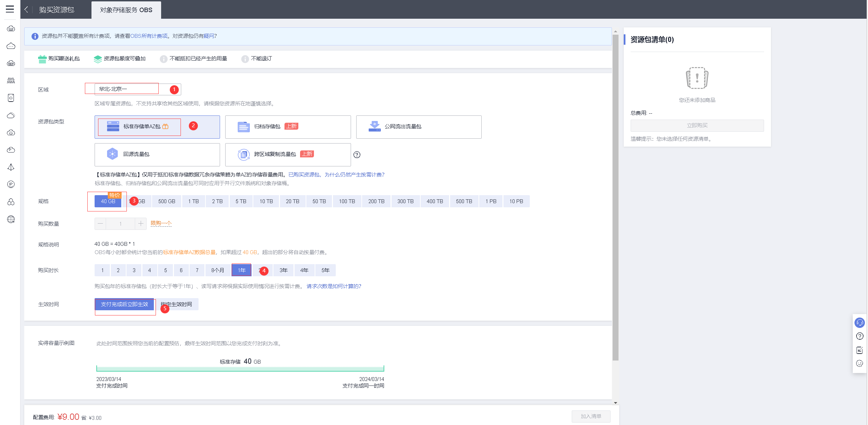Select the 3年 purchase duration
Screen dimensions: 868x425
[x=283, y=270]
